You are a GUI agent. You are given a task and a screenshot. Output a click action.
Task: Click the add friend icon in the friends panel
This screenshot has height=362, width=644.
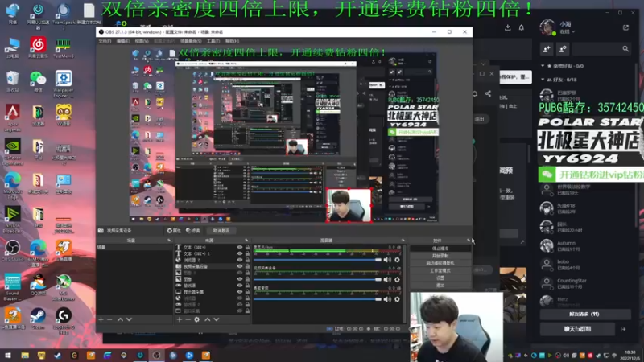[547, 49]
